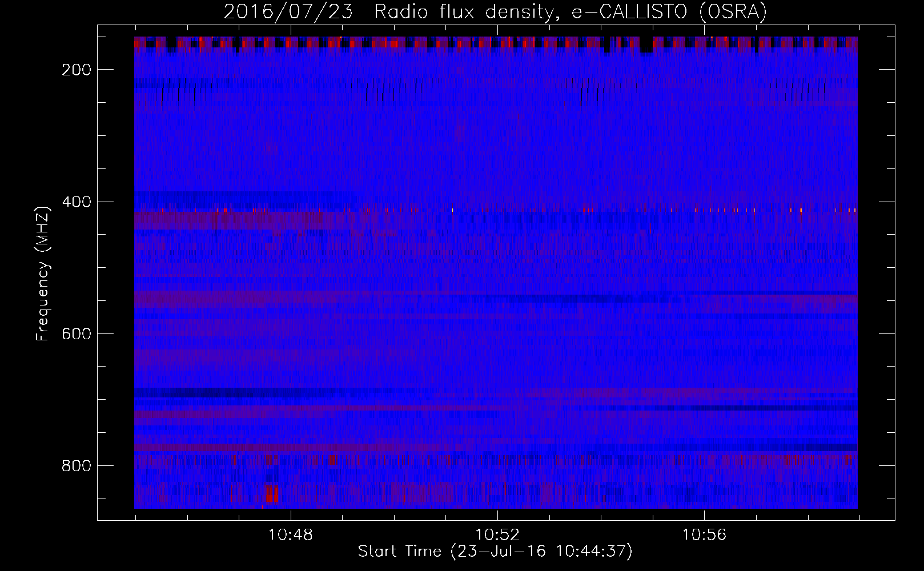
Task: Click the plot title "Radio flux density, e-CALLISTO (OSRA)"
Action: pyautogui.click(x=571, y=11)
